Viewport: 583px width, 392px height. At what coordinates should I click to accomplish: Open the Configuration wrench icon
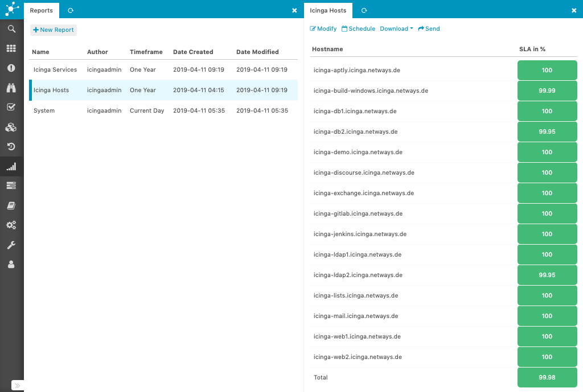pos(11,245)
